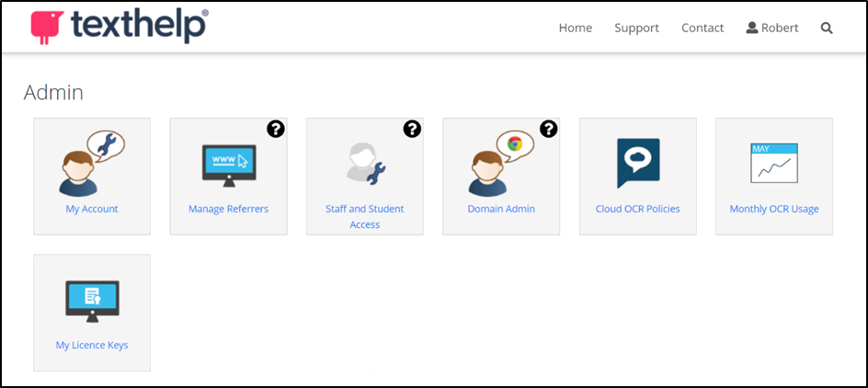Open the Staff and Student Access link
The image size is (868, 388).
[365, 217]
